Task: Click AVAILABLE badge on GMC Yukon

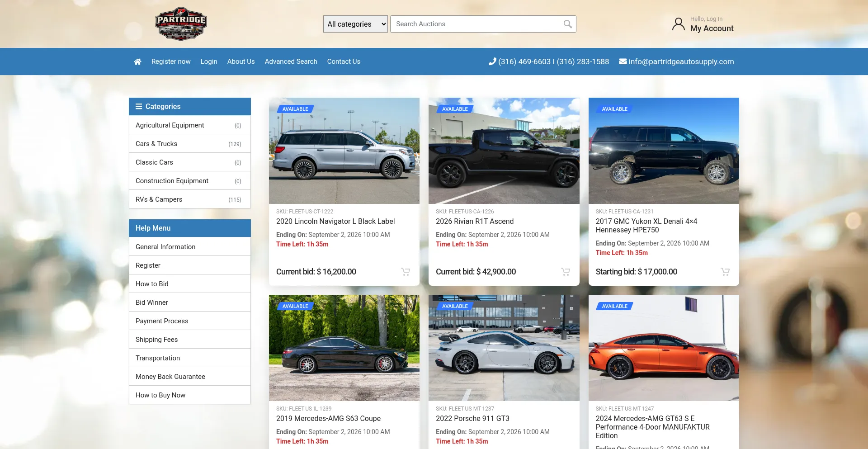Action: pos(615,109)
